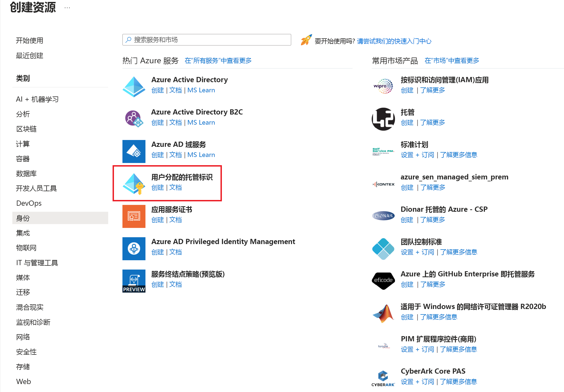Image resolution: width=564 pixels, height=392 pixels.
Task: Click 创建 under Azure Active Directory
Action: [x=158, y=90]
